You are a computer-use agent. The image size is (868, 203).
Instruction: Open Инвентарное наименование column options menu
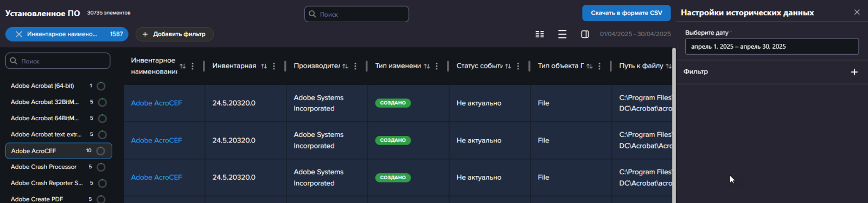[193, 66]
